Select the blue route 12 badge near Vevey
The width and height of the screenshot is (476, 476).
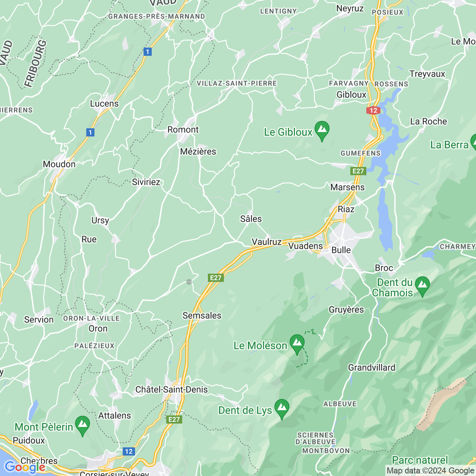click(x=129, y=451)
